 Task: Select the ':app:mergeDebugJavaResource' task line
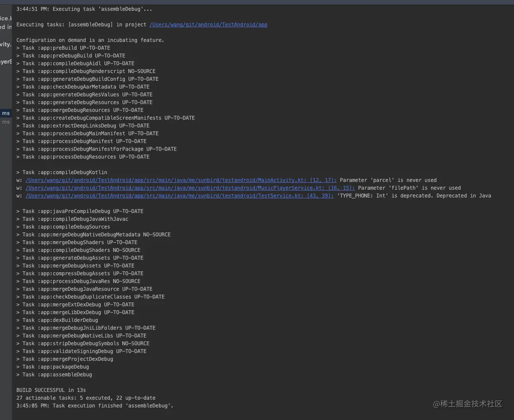[x=85, y=289]
